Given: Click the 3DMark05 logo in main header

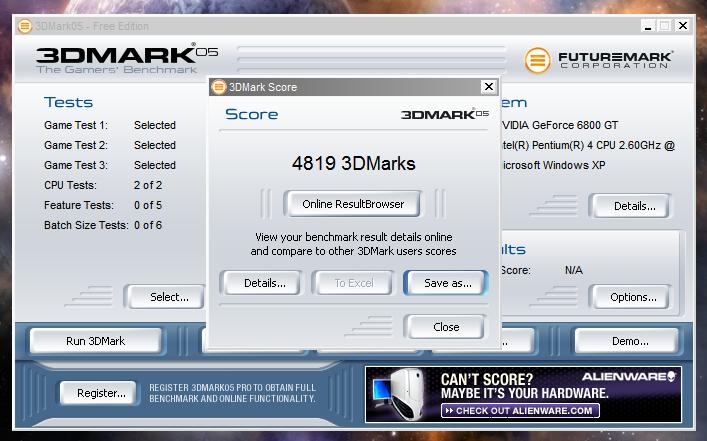Looking at the screenshot, I should 126,59.
